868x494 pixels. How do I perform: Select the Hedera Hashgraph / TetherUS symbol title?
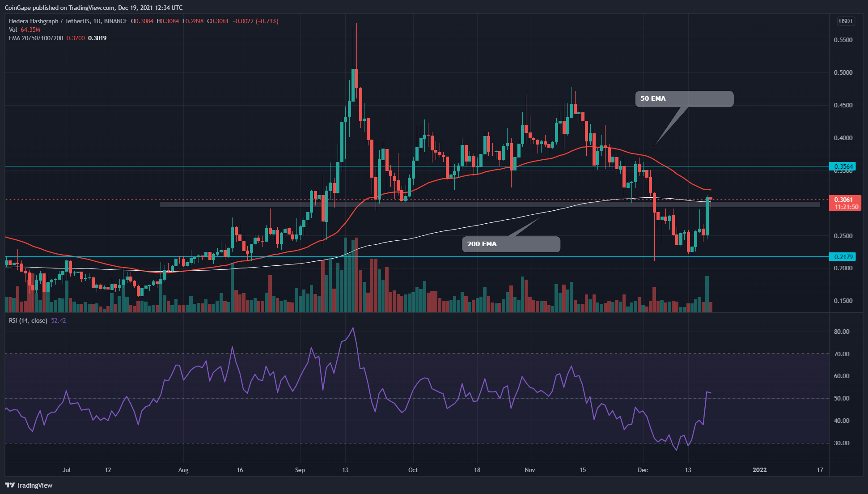pos(68,21)
